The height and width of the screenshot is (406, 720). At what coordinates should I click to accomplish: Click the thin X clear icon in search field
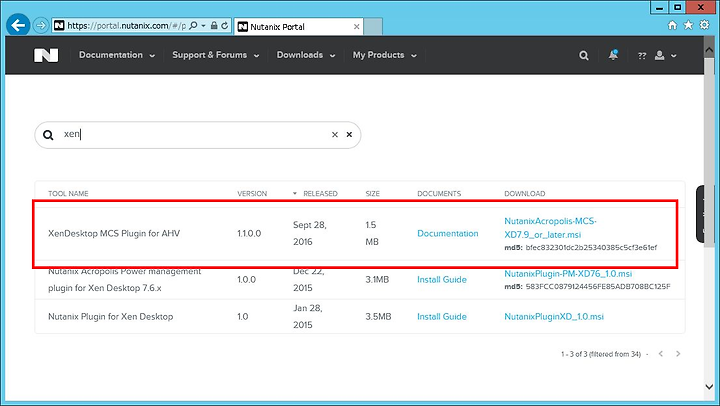[x=335, y=135]
